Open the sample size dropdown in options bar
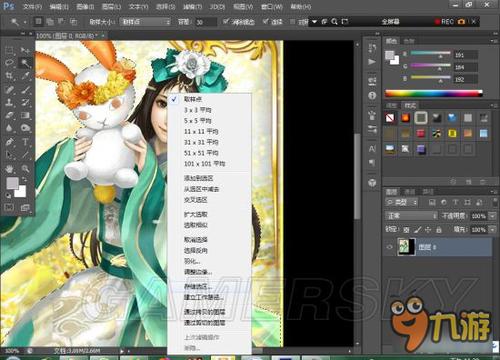500x360 pixels. pyautogui.click(x=145, y=22)
